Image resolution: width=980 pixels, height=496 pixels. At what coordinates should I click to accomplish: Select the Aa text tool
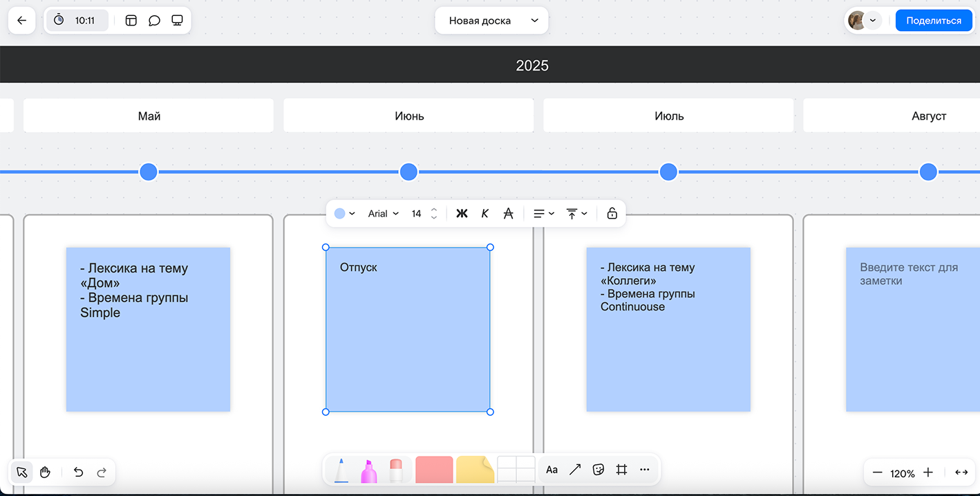click(x=552, y=470)
